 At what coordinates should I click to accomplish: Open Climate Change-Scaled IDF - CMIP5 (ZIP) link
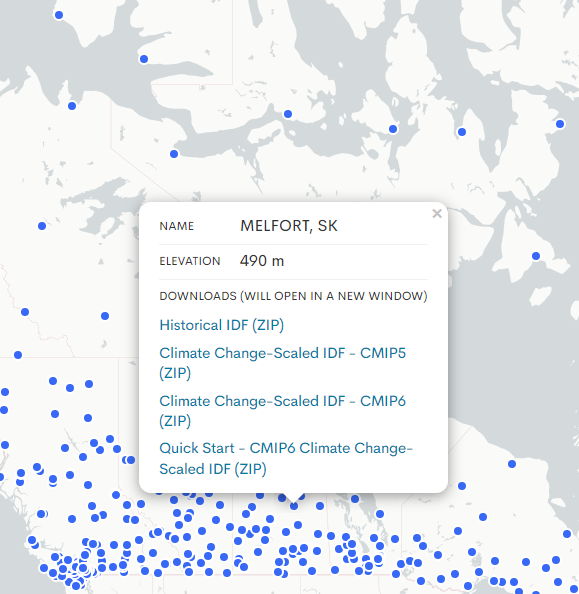click(x=282, y=363)
